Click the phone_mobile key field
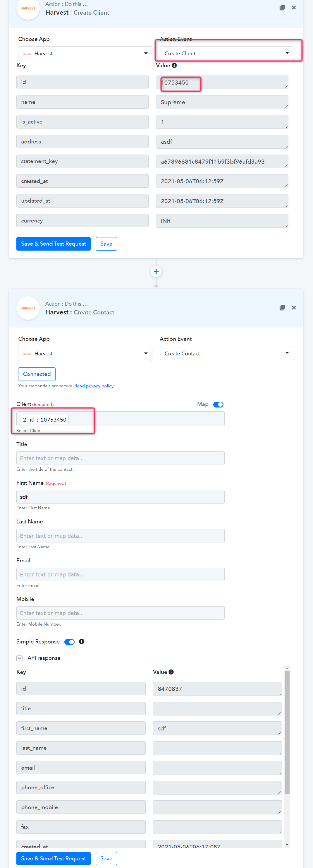This screenshot has height=868, width=313. [81, 807]
